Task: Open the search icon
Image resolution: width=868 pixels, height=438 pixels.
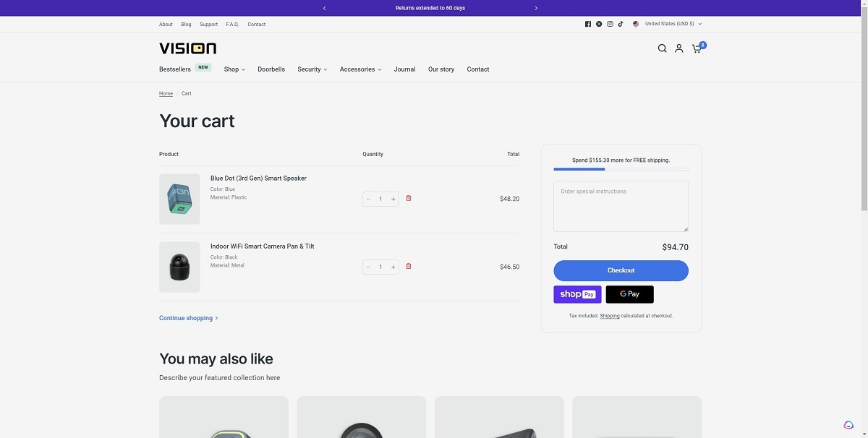Action: coord(662,48)
